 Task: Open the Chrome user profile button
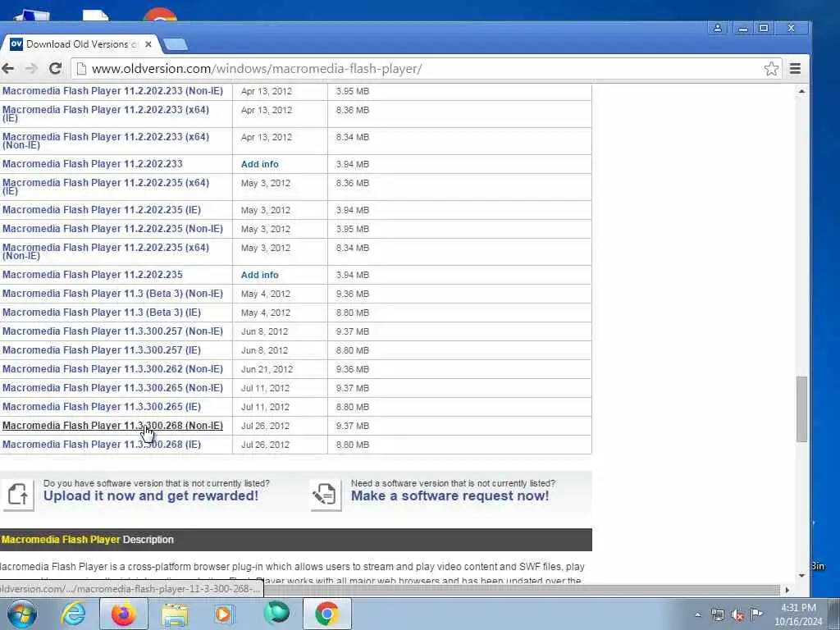tap(717, 28)
